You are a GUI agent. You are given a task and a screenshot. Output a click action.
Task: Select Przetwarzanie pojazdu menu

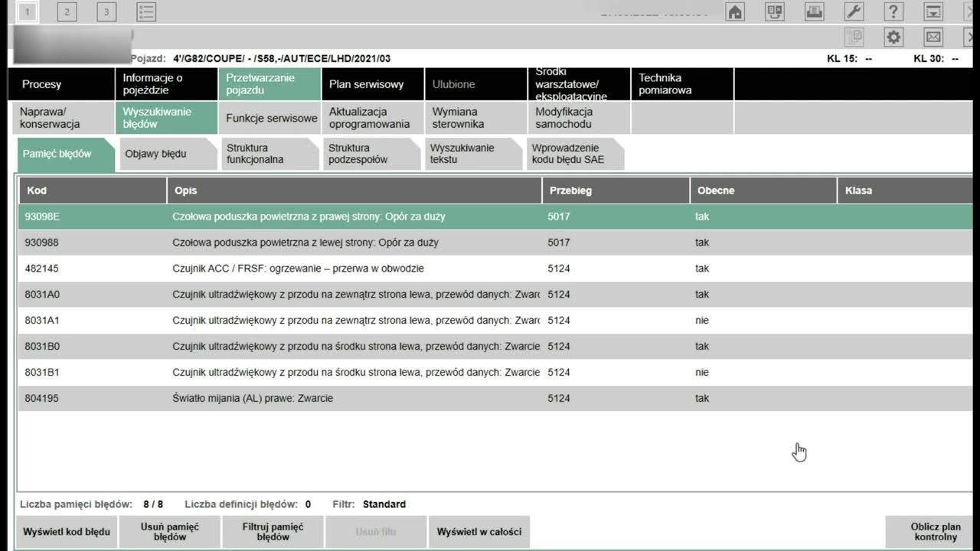269,84
